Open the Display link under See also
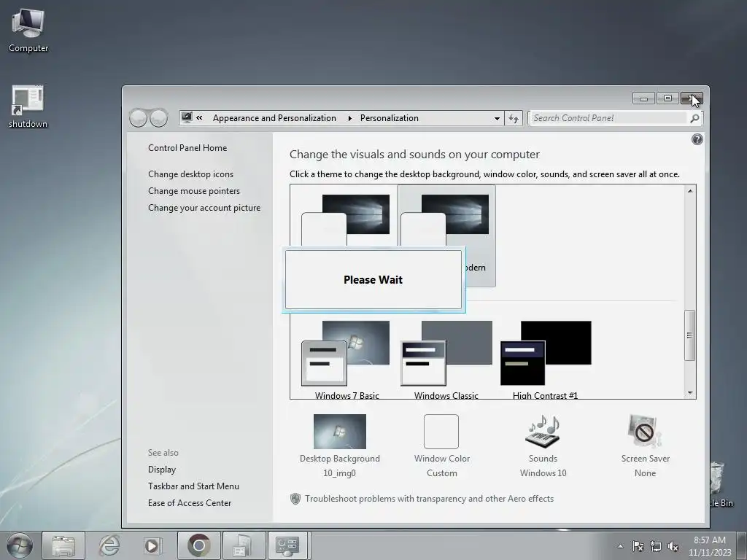Viewport: 747px width, 560px height. coord(162,470)
